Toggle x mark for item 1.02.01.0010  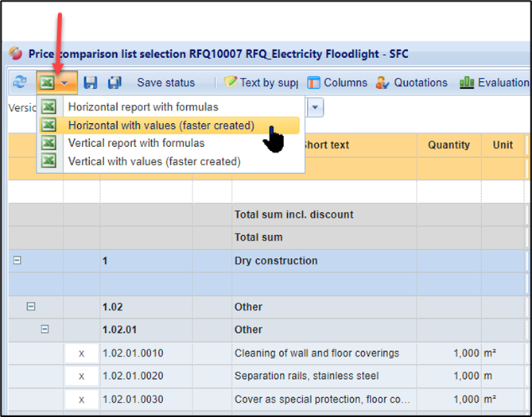tap(81, 353)
